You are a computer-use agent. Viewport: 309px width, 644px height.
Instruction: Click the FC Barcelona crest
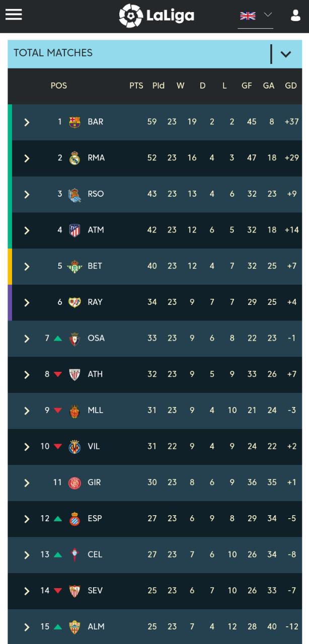click(x=74, y=122)
